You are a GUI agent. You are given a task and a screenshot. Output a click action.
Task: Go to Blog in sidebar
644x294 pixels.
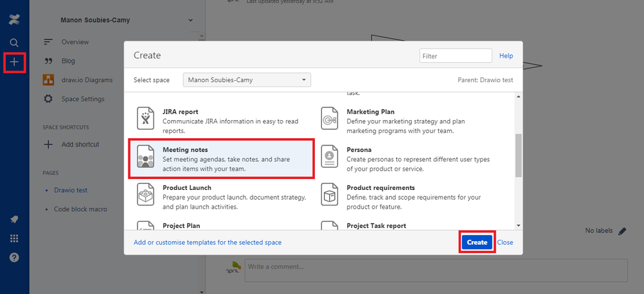click(68, 61)
